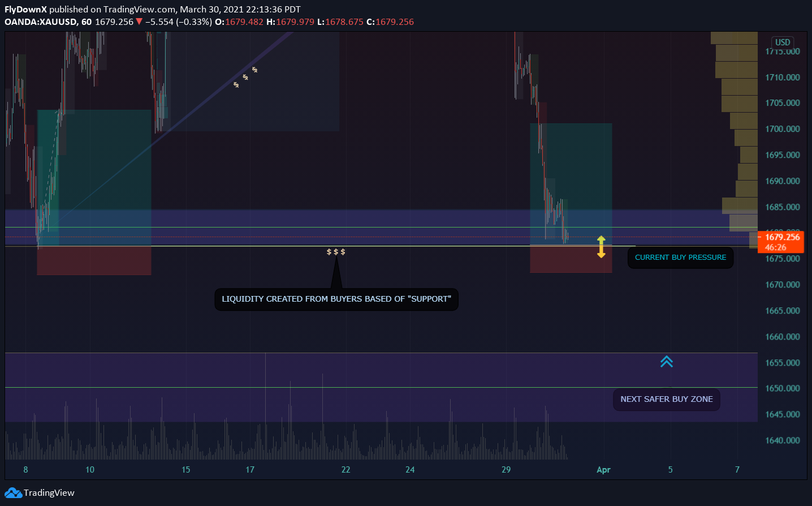Click the blue double chevron up icon
Image resolution: width=812 pixels, height=506 pixels.
click(x=667, y=362)
